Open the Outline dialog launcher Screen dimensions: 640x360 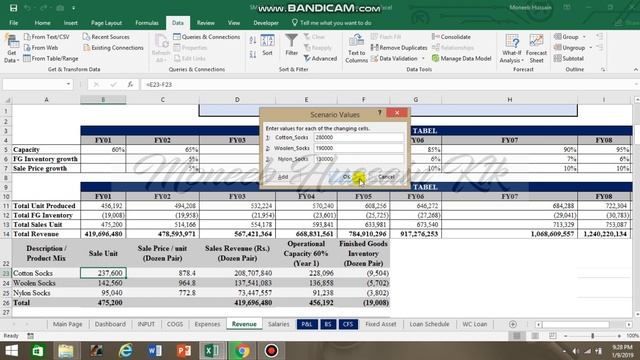603,70
